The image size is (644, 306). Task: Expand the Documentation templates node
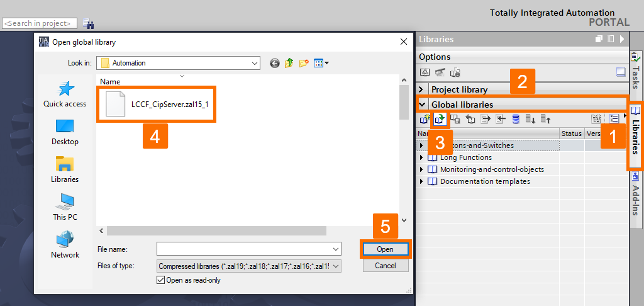coord(421,181)
